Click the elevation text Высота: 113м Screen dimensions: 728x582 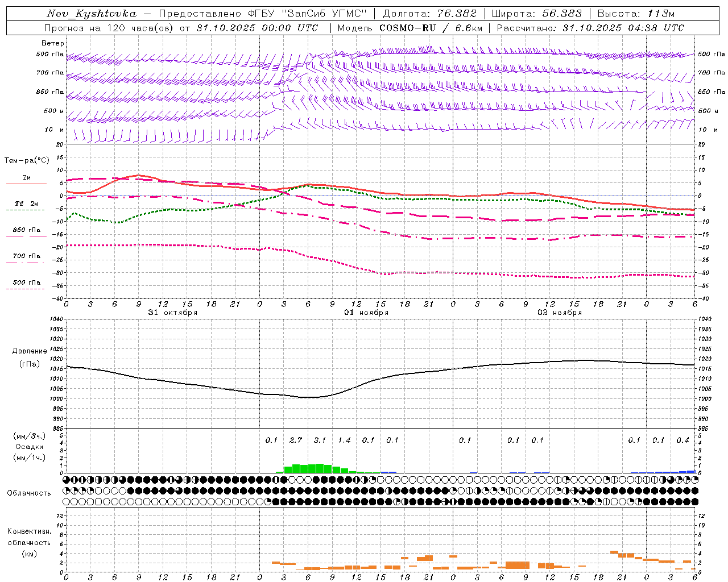[636, 14]
